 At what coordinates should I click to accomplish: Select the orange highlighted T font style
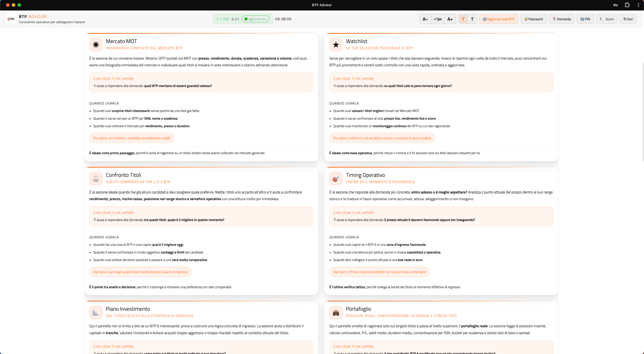463,19
